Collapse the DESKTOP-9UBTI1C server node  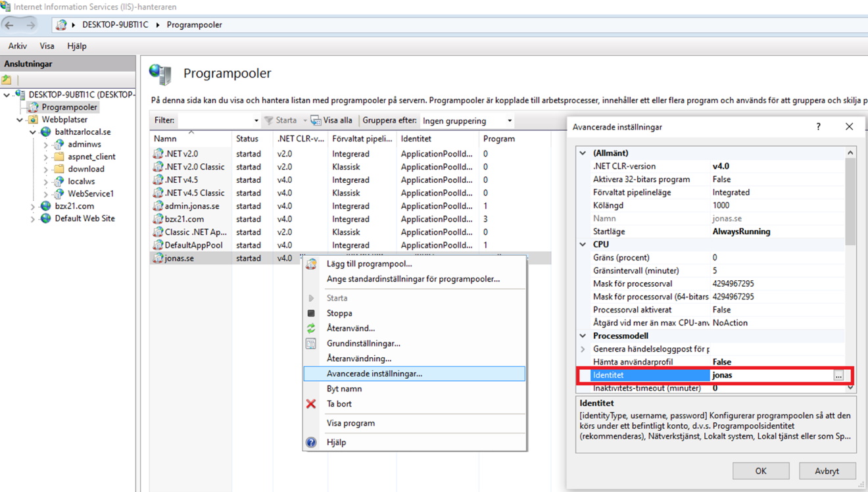[x=7, y=95]
